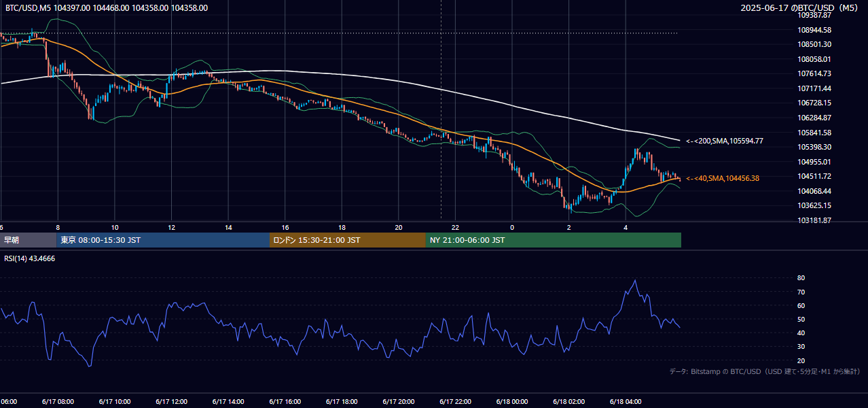Click price axis value 107171.44
868x408 pixels.
point(815,88)
